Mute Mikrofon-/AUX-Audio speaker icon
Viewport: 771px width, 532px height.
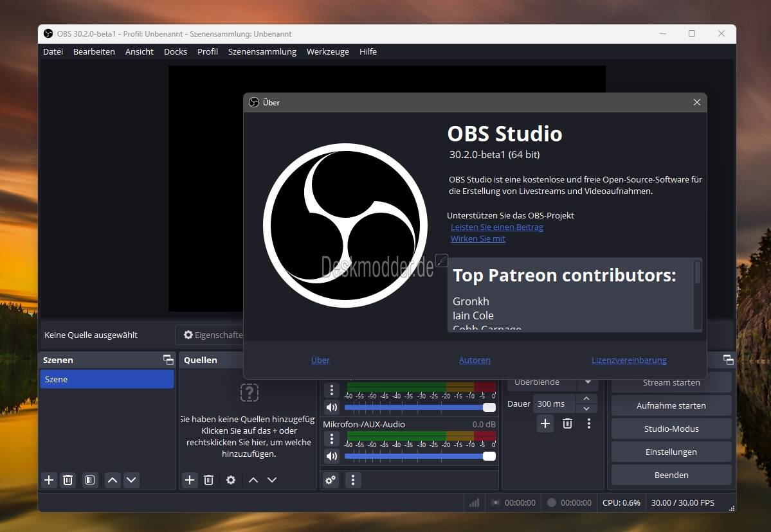click(x=332, y=456)
